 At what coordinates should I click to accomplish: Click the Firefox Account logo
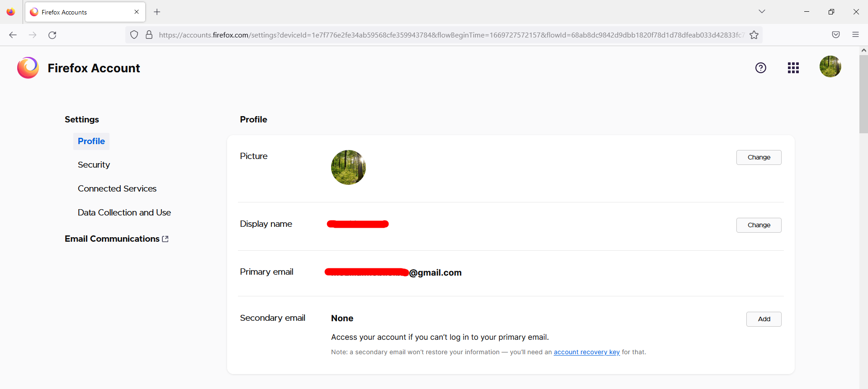pos(28,68)
